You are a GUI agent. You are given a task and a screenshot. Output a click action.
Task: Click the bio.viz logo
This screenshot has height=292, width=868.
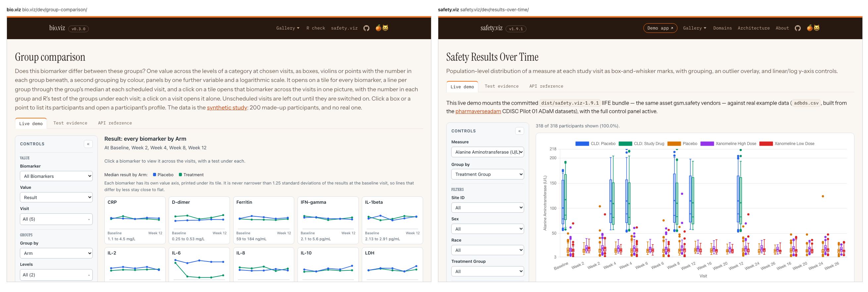point(57,28)
